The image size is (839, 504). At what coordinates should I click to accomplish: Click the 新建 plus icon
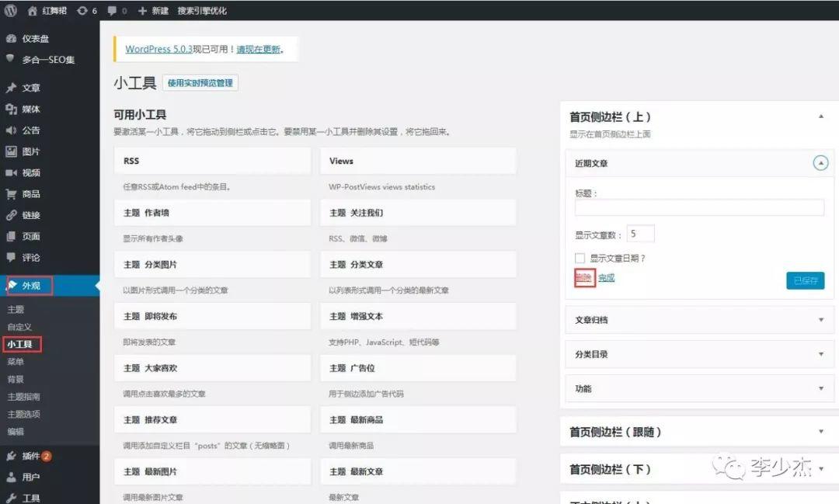[x=142, y=11]
